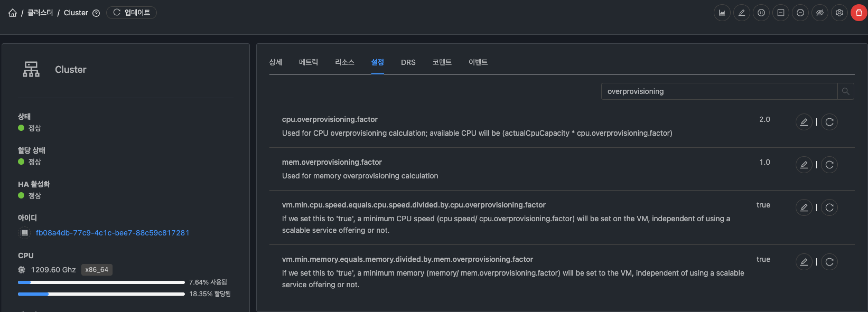Click the circle minus disable icon
868x312 pixels.
(800, 13)
